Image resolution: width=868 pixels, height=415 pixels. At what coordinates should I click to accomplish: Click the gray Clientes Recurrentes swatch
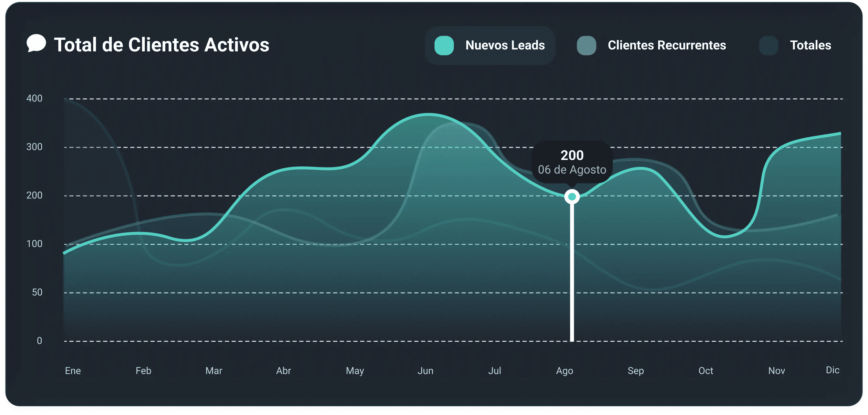click(x=586, y=46)
